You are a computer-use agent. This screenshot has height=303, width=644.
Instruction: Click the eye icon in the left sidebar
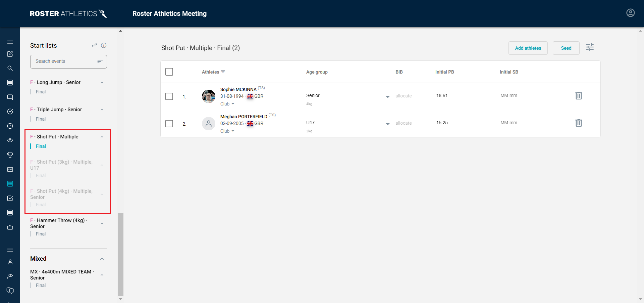[x=10, y=140]
